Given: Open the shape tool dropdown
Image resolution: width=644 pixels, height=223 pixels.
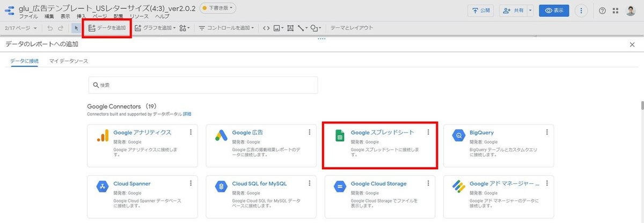Looking at the screenshot, I should [x=316, y=27].
